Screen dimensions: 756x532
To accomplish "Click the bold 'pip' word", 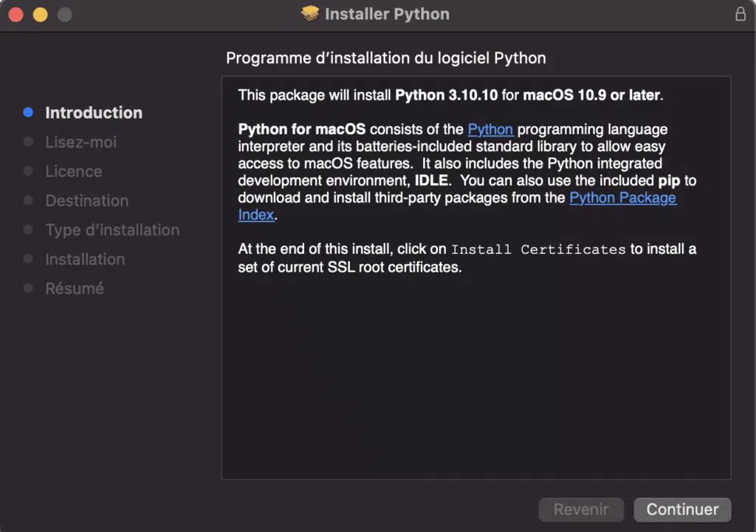I will 669,182.
